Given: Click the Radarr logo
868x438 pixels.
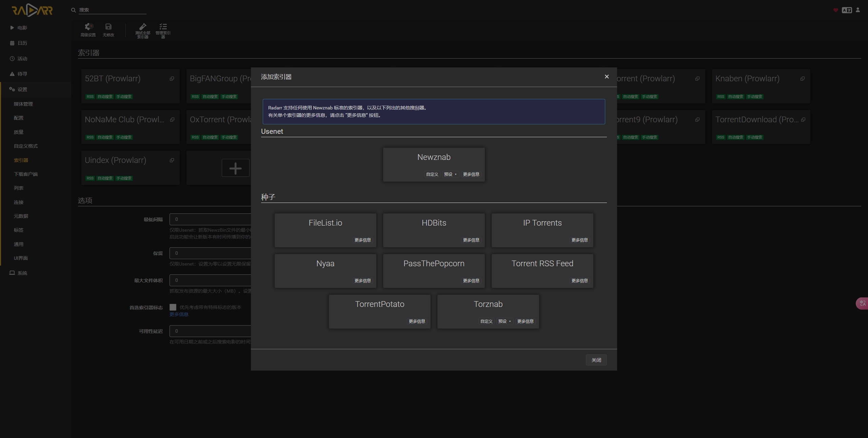Looking at the screenshot, I should pyautogui.click(x=32, y=10).
